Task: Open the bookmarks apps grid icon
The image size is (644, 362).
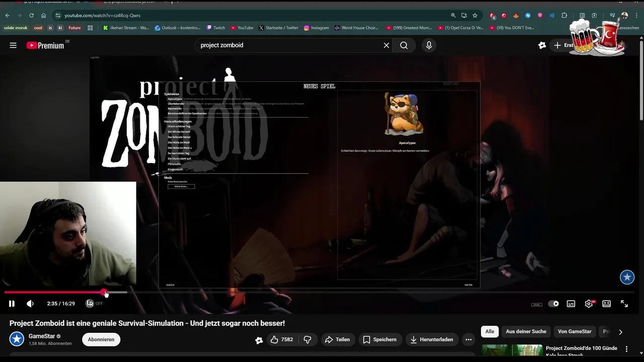Action: point(90,28)
